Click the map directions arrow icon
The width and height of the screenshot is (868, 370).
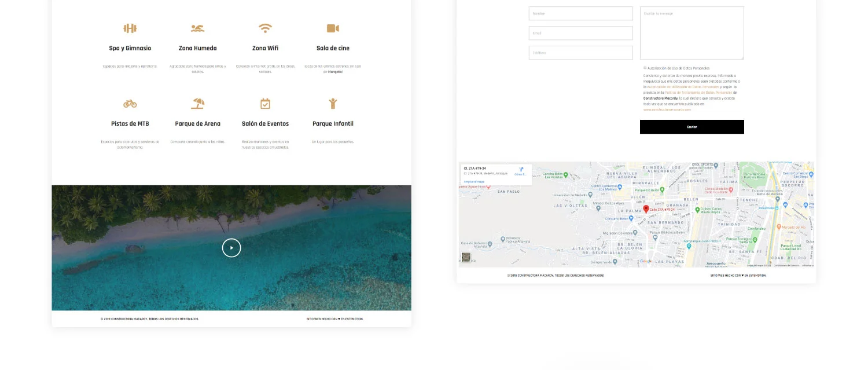521,170
